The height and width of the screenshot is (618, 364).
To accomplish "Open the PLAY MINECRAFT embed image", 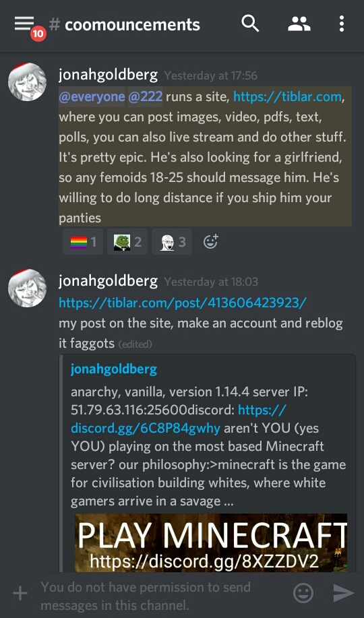I will (211, 543).
